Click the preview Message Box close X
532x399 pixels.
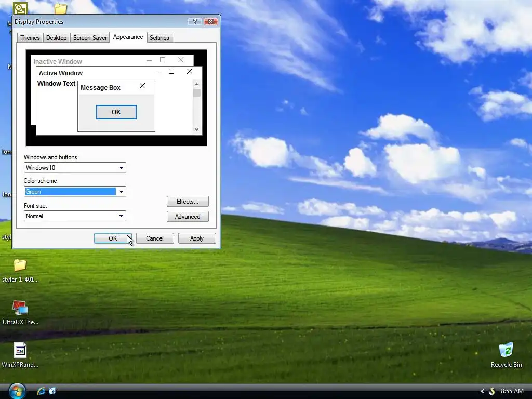click(x=142, y=86)
